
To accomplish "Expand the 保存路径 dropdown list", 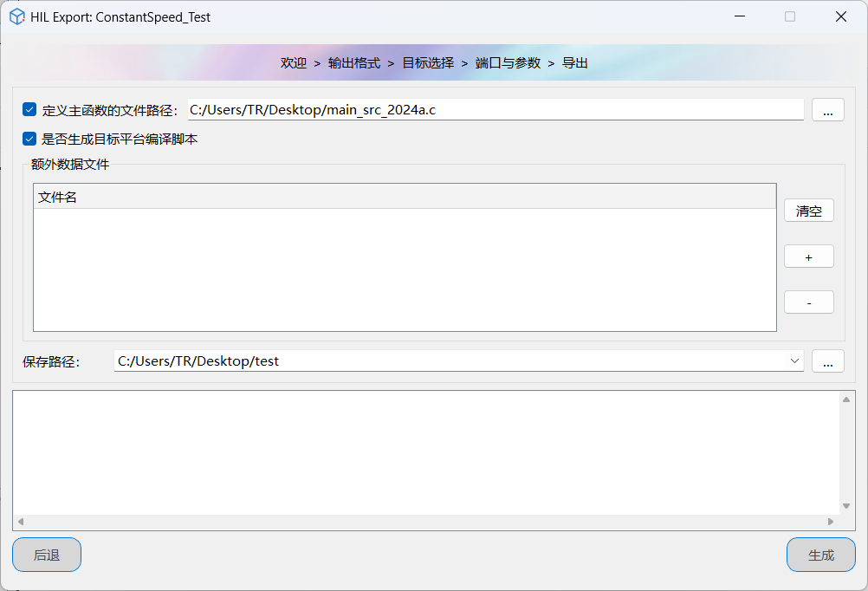I will tap(795, 361).
